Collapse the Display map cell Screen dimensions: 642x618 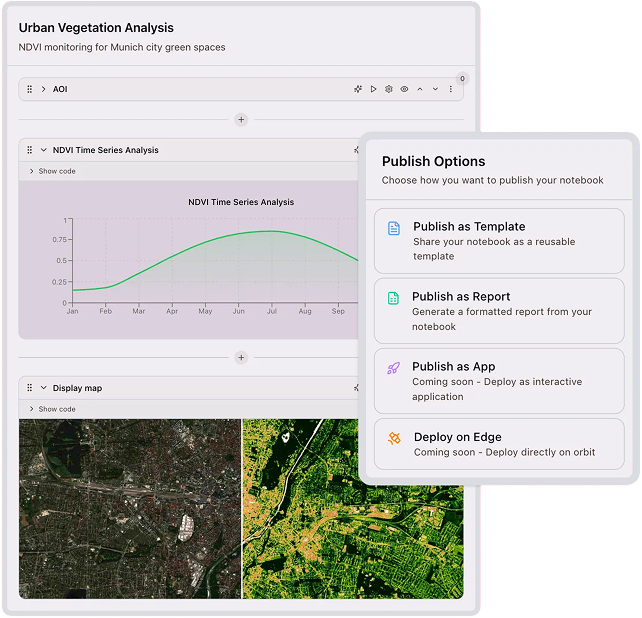43,388
